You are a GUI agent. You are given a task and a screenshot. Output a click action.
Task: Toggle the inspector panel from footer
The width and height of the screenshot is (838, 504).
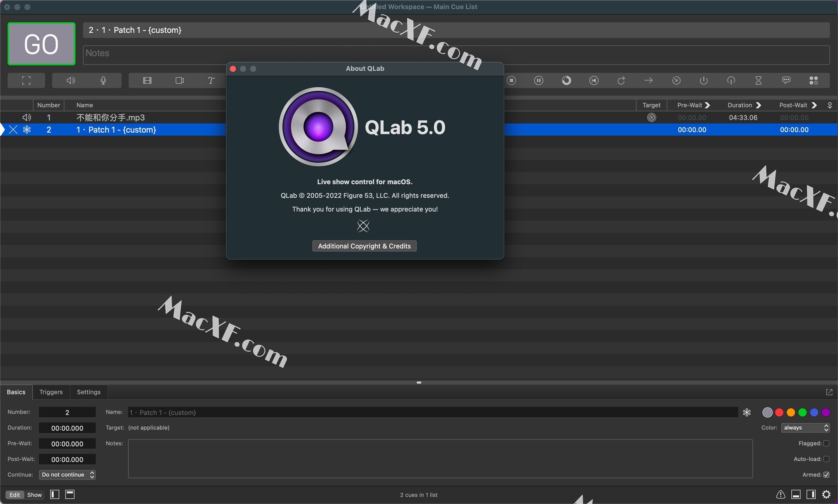(x=796, y=494)
